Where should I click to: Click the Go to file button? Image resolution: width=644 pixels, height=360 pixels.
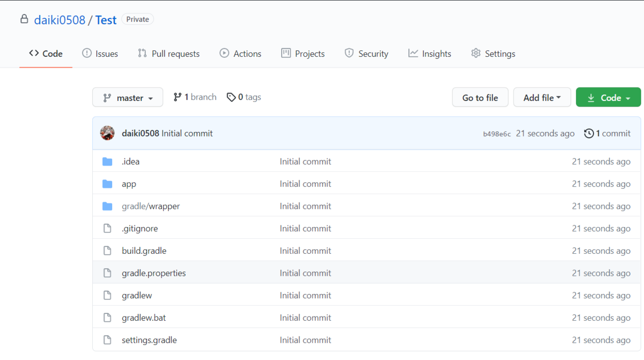(480, 97)
